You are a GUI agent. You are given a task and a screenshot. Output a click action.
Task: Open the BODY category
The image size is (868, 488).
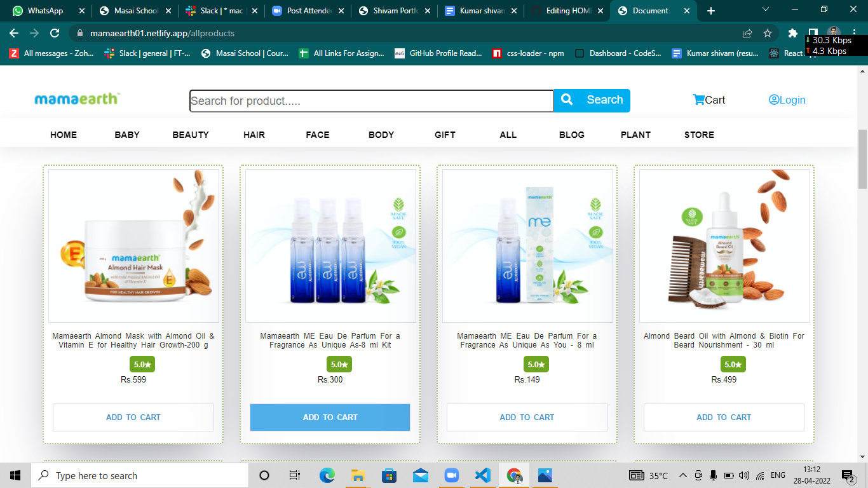(x=381, y=135)
